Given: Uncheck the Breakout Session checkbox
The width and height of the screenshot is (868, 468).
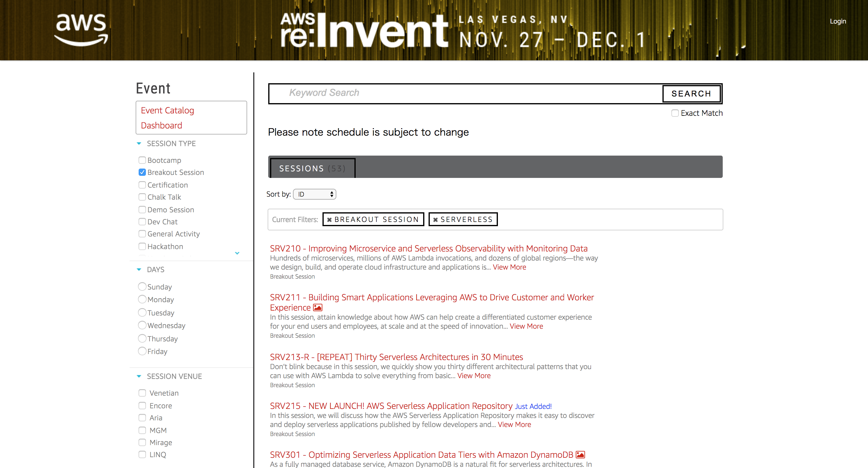Looking at the screenshot, I should [142, 172].
